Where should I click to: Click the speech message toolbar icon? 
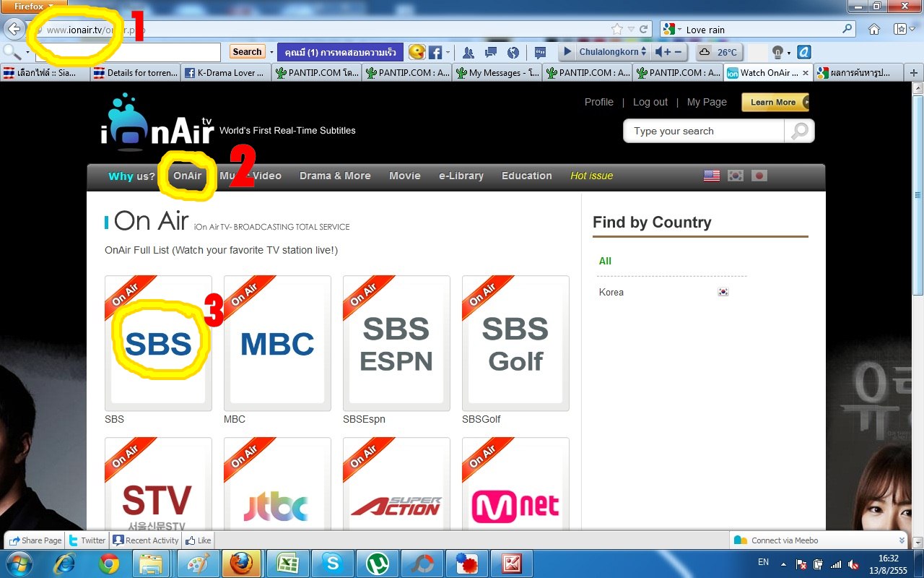540,52
